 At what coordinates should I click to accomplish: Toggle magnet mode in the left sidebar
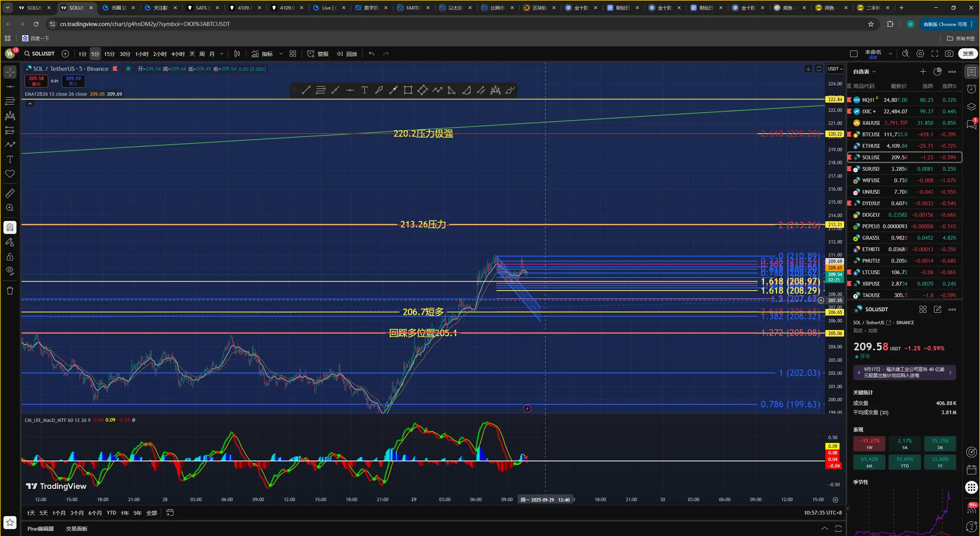point(10,227)
